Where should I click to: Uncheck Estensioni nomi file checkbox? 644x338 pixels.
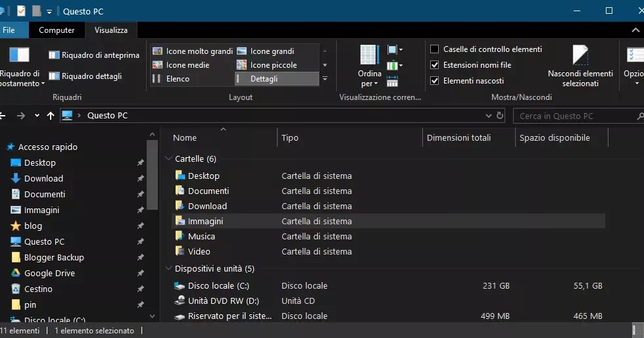tap(434, 65)
